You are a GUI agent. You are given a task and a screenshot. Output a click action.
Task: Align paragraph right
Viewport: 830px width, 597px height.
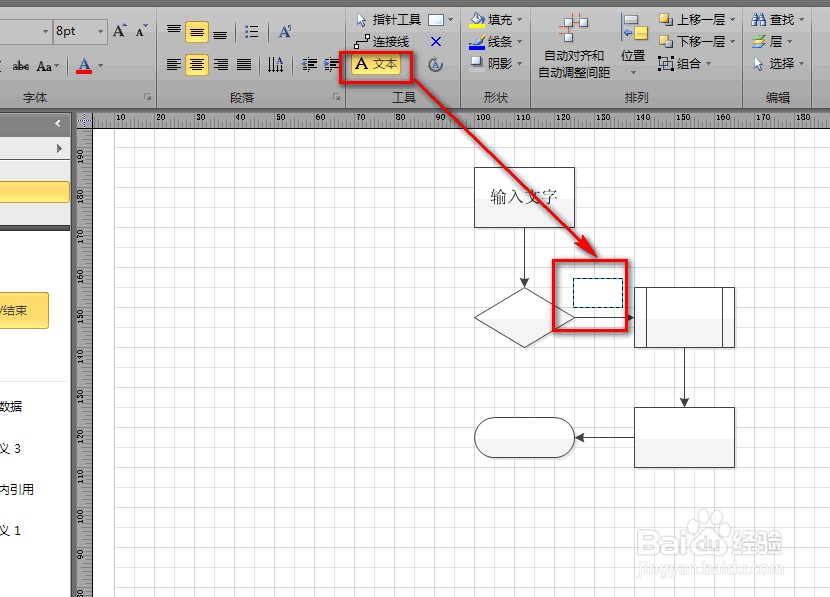[x=221, y=65]
